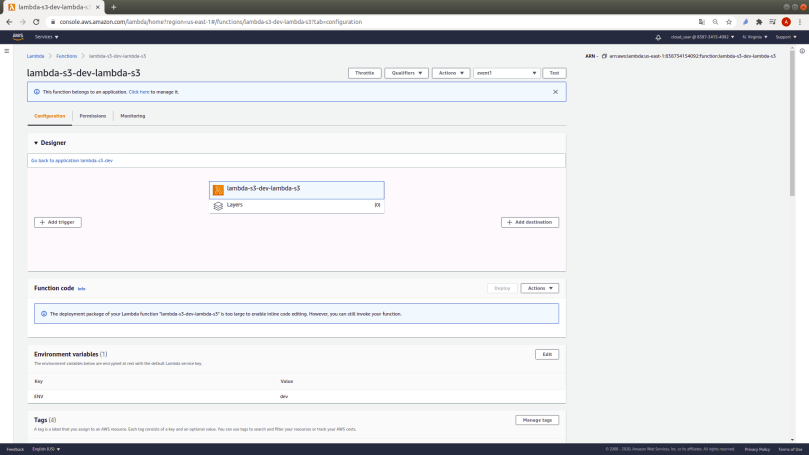
Task: Open the Services menu
Action: coord(46,37)
